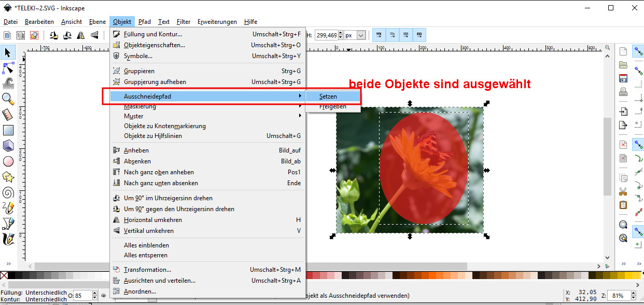Pick the black color swatch in palette
The width and height of the screenshot is (644, 305).
tap(12, 275)
